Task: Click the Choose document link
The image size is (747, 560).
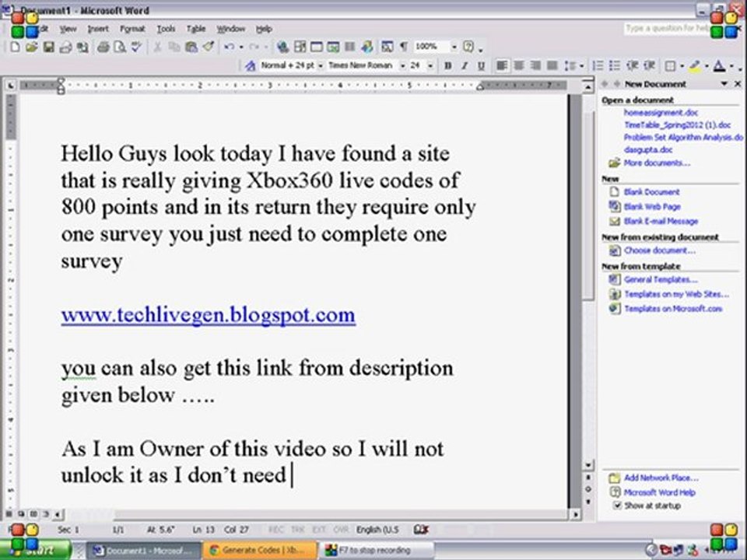Action: click(x=659, y=250)
